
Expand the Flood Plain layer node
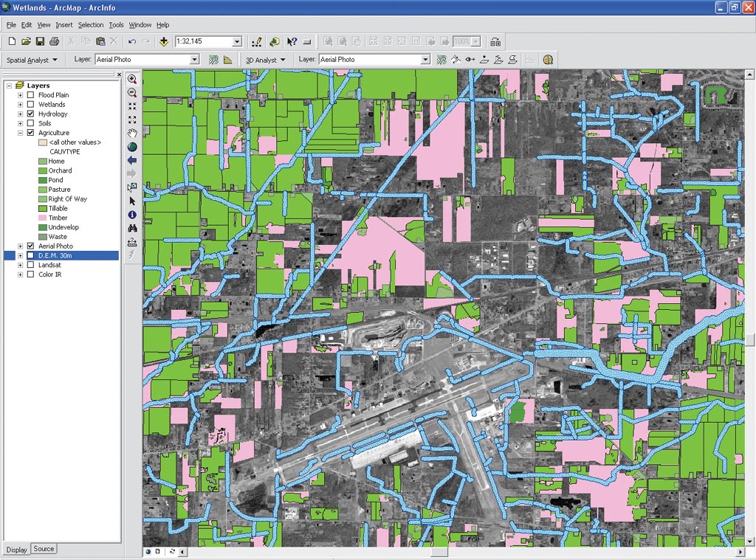[20, 95]
